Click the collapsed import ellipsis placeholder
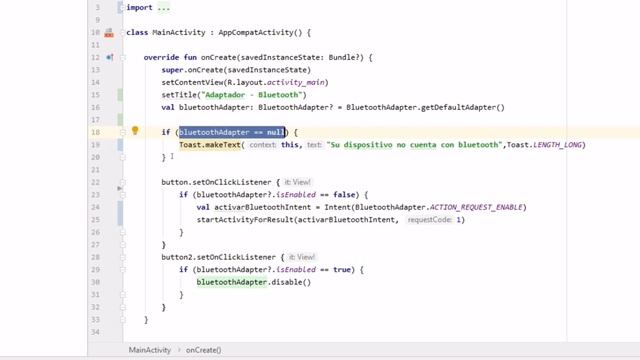Viewport: 640px width, 360px height. (163, 8)
